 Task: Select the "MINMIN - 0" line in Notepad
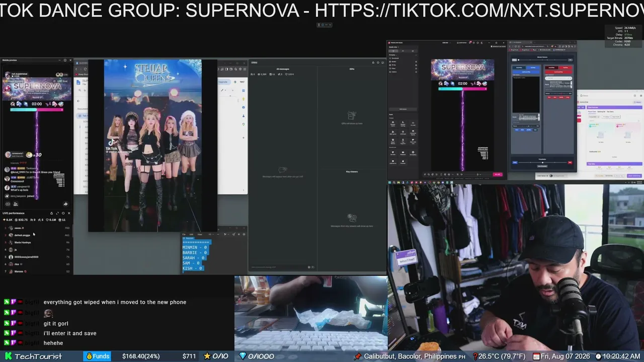(195, 247)
